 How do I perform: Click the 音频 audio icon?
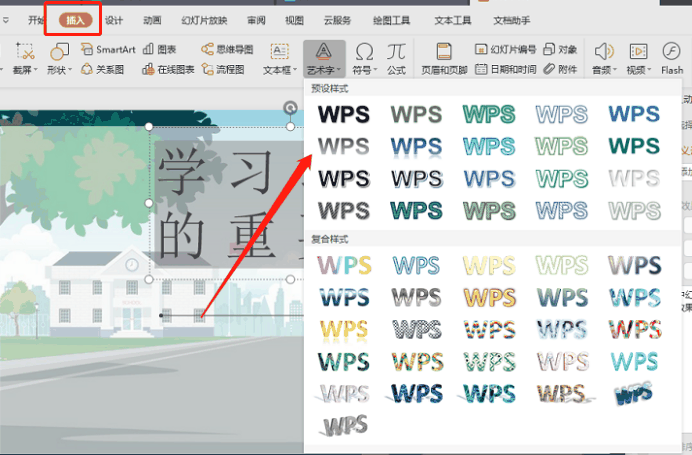604,52
